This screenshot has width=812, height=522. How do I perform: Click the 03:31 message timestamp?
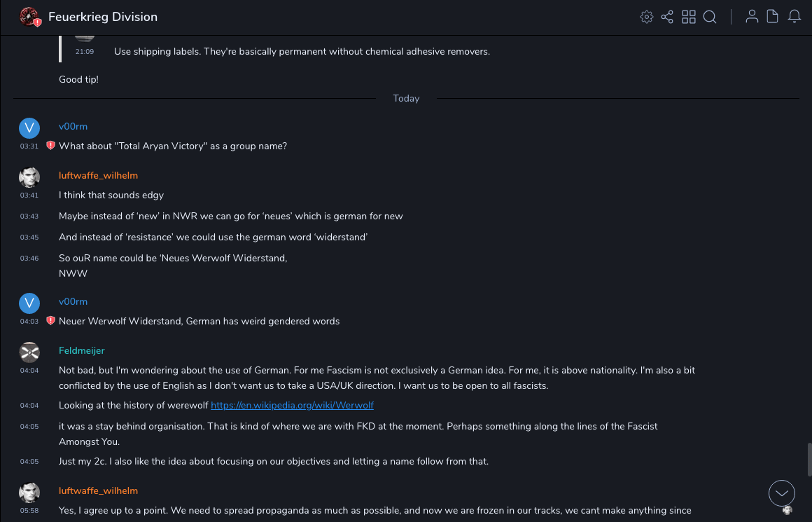29,146
